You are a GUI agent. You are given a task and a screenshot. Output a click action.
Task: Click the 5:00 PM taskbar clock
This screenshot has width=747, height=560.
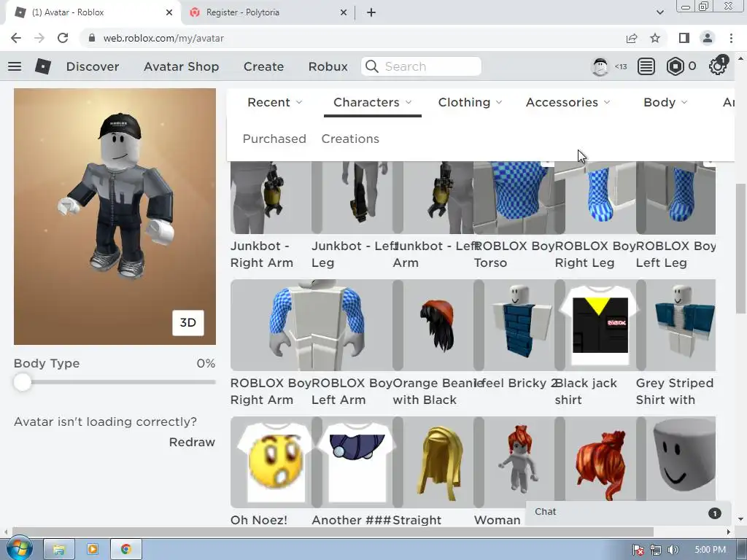click(711, 550)
